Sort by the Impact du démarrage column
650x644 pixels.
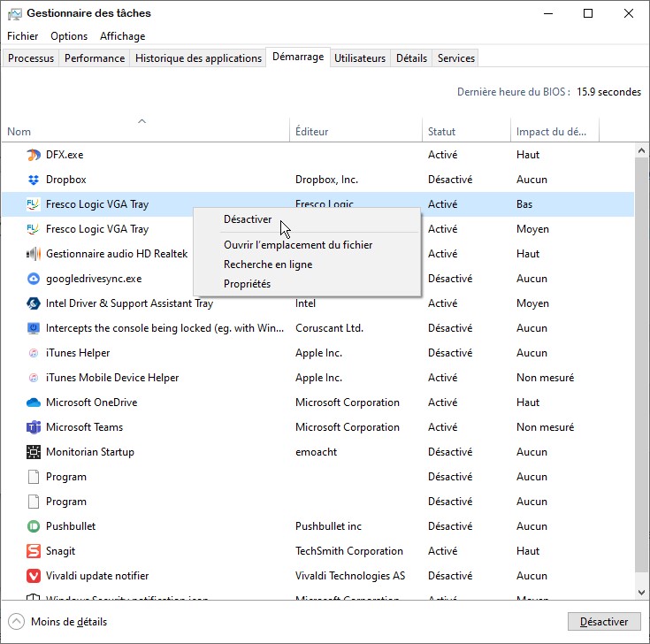(x=551, y=132)
